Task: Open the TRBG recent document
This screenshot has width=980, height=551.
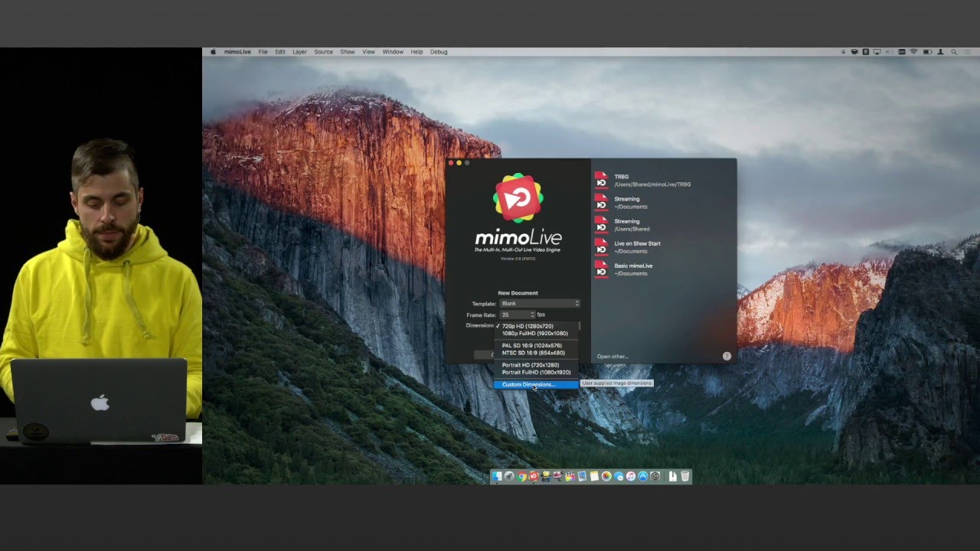Action: point(642,180)
